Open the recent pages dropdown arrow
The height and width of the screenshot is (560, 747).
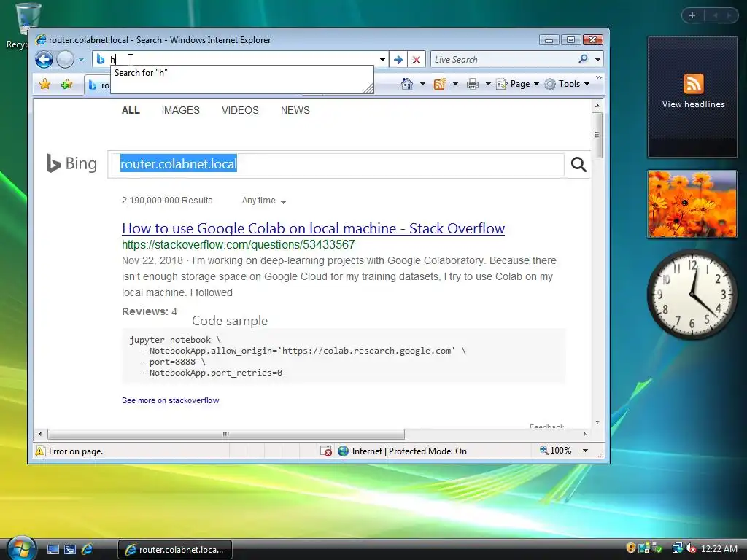pyautogui.click(x=82, y=60)
